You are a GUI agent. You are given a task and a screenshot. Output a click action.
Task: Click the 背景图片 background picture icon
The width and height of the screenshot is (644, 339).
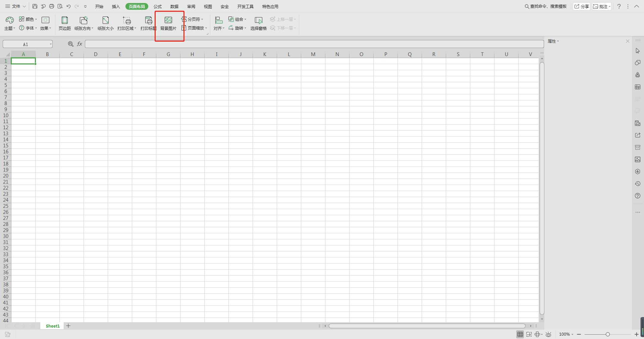(x=168, y=20)
